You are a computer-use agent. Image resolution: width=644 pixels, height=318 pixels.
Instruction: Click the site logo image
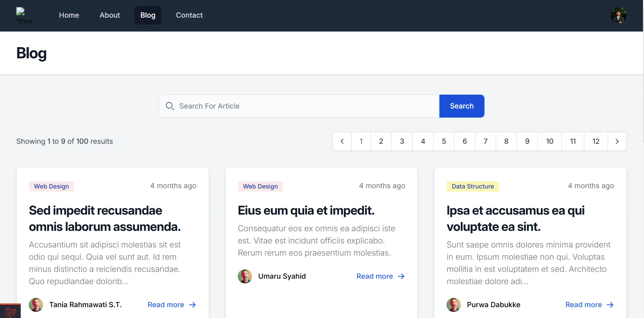pos(24,16)
